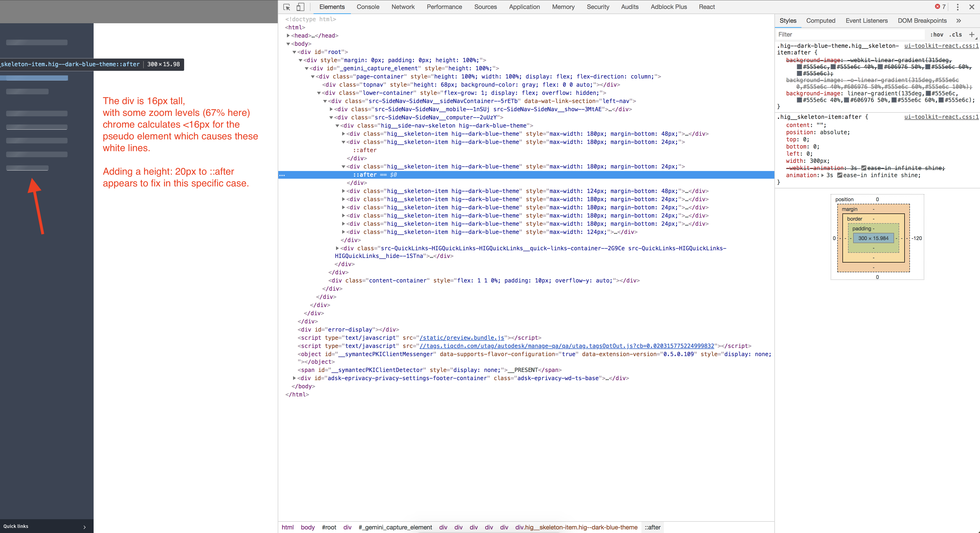Click the Styles Filter input field

[x=848, y=35]
